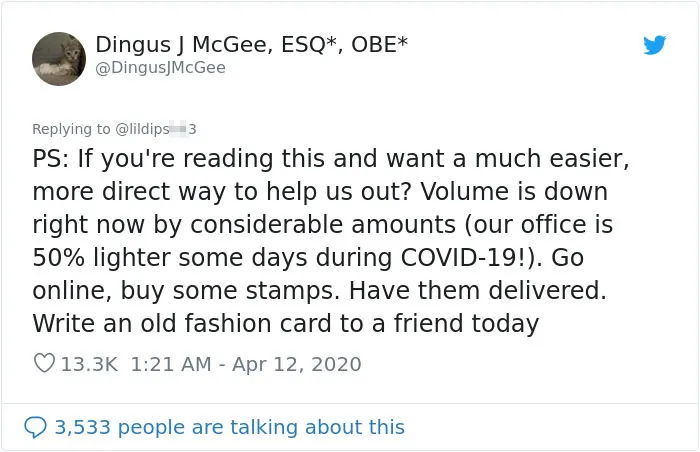Like the tweet with the heart icon
Image resolution: width=700 pixels, height=452 pixels.
[45, 363]
